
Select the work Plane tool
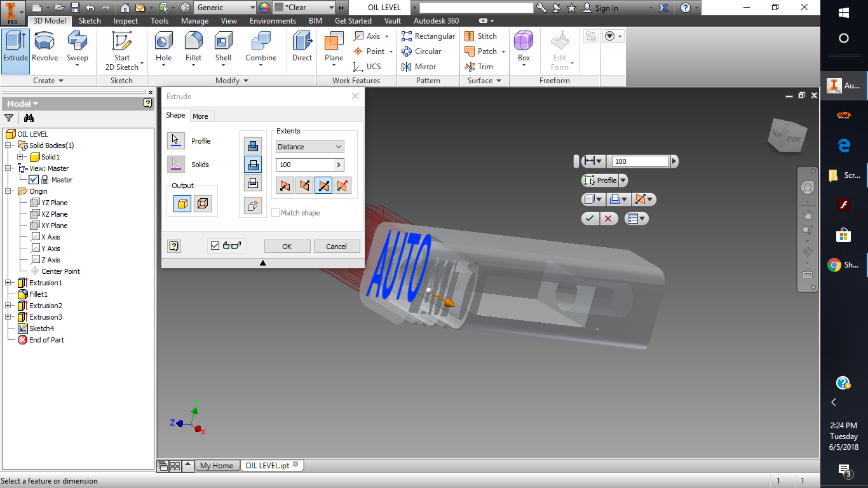(334, 48)
